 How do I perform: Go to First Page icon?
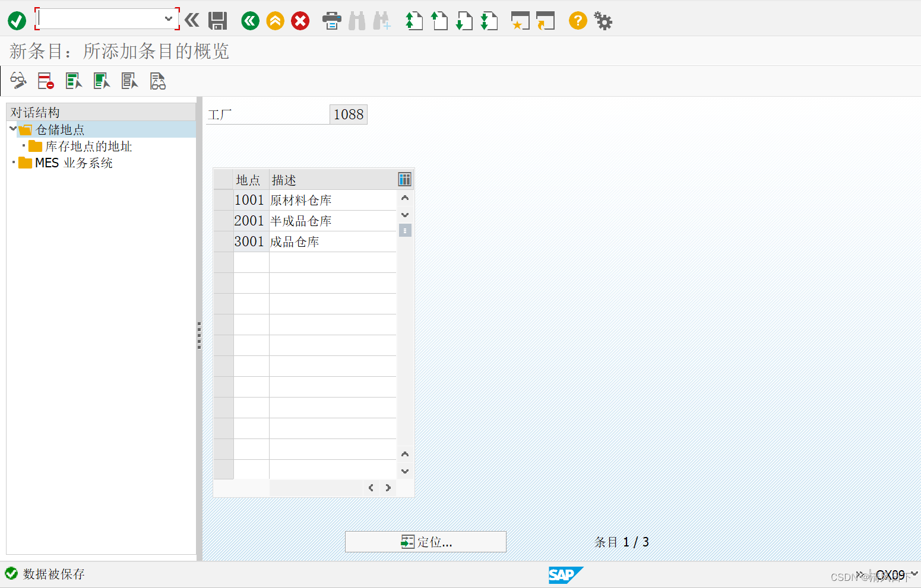pos(414,21)
